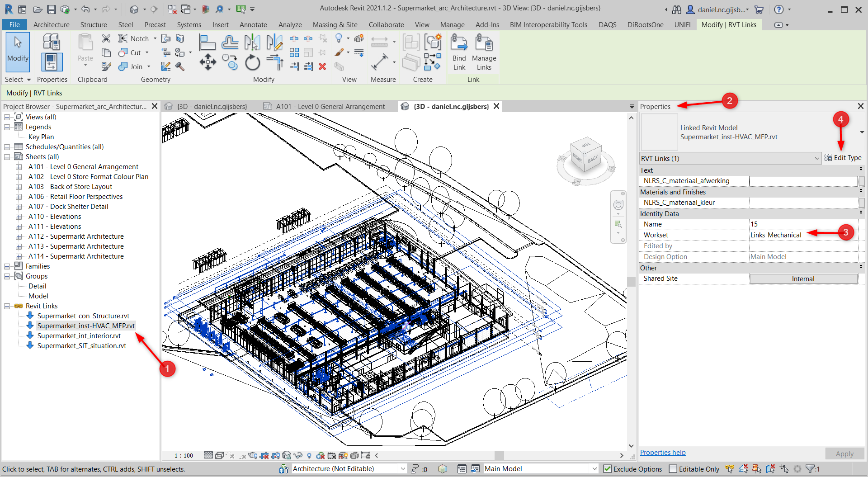Toggle the Shared Site Internal button
Image resolution: width=868 pixels, height=477 pixels.
tap(803, 279)
